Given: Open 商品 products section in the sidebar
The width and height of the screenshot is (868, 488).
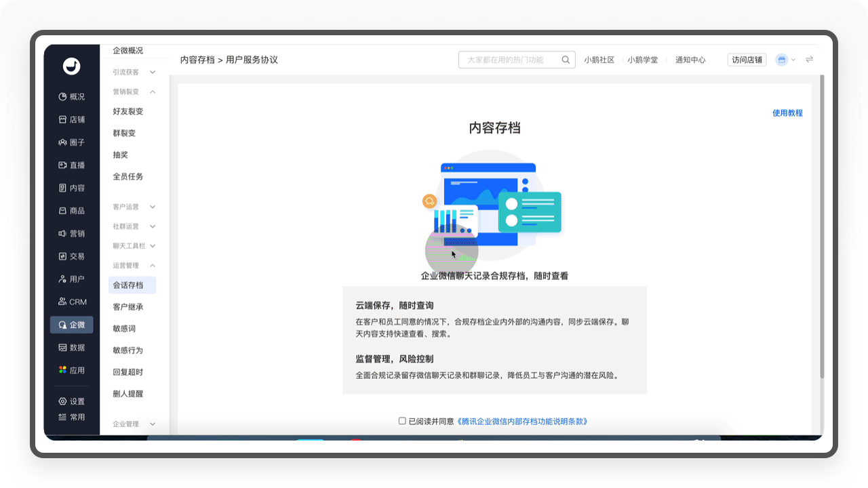Looking at the screenshot, I should [71, 211].
